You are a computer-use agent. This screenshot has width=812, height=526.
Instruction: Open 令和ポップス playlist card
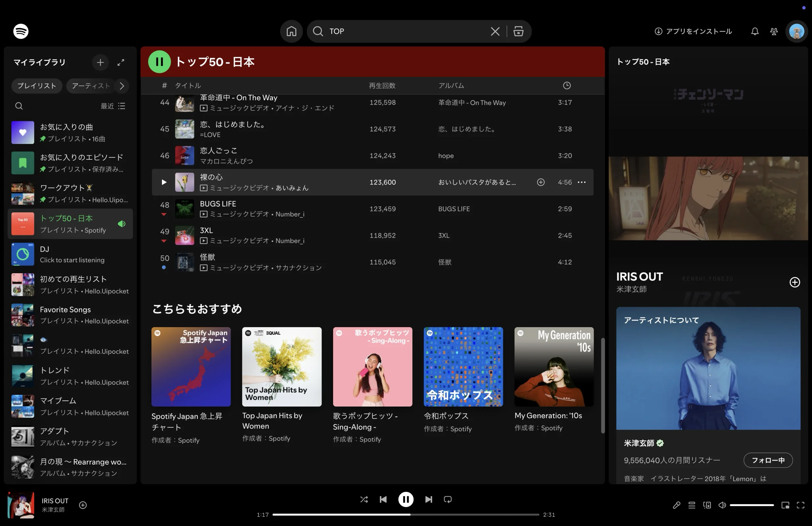click(463, 380)
